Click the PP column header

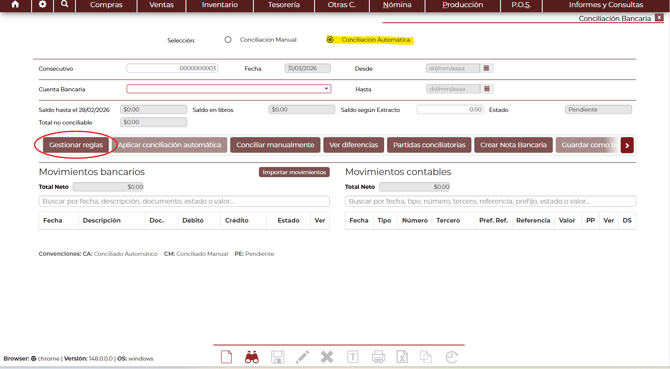[591, 220]
